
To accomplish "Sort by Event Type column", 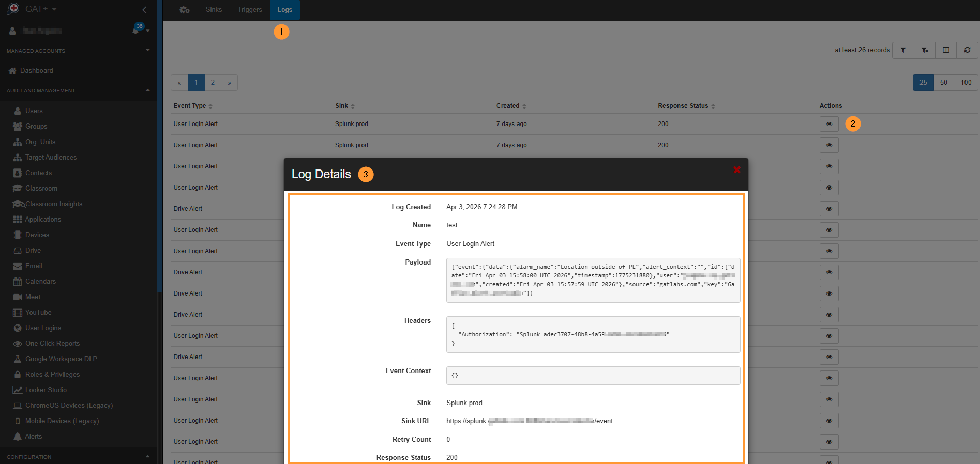I will [193, 106].
